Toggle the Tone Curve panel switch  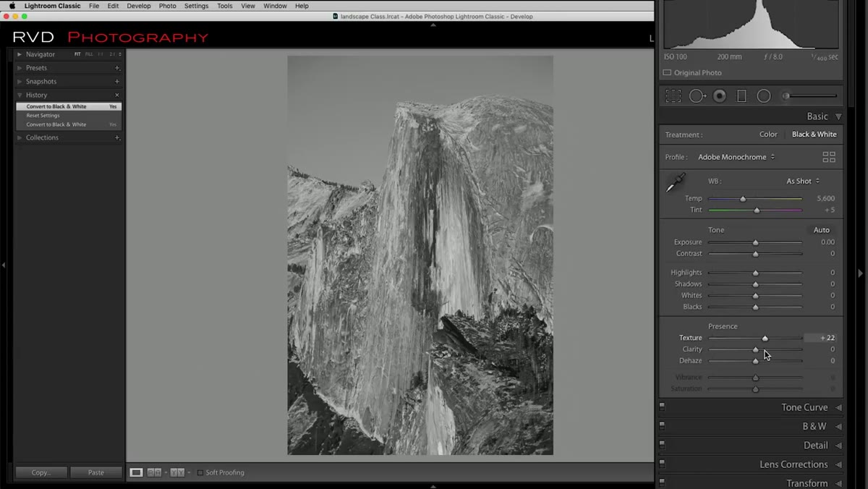pos(662,407)
